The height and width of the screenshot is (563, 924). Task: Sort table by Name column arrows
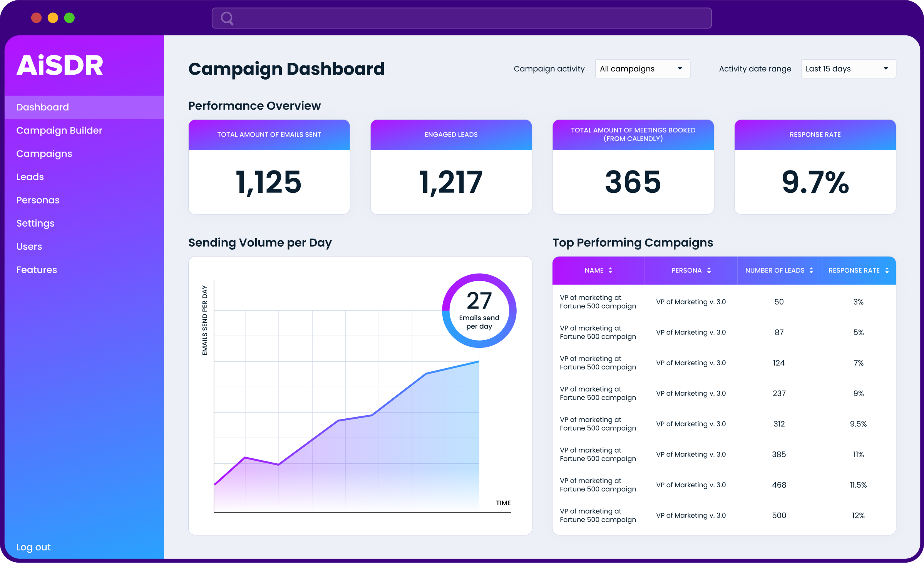coord(610,271)
